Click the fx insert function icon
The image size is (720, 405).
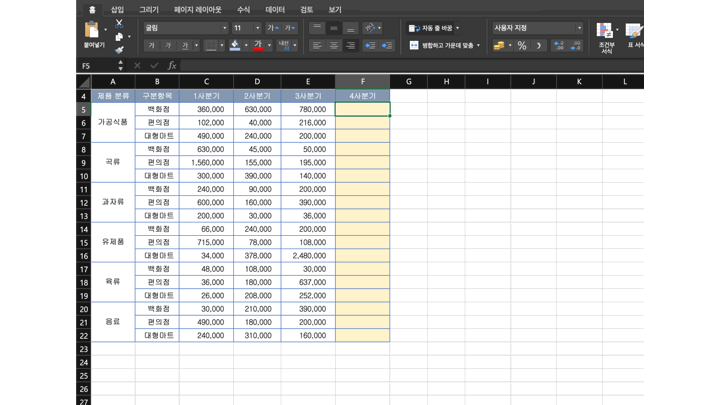coord(172,66)
